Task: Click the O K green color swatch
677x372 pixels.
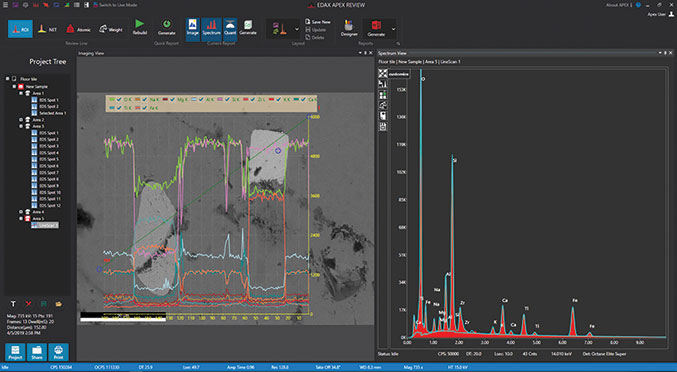Action: [x=112, y=99]
